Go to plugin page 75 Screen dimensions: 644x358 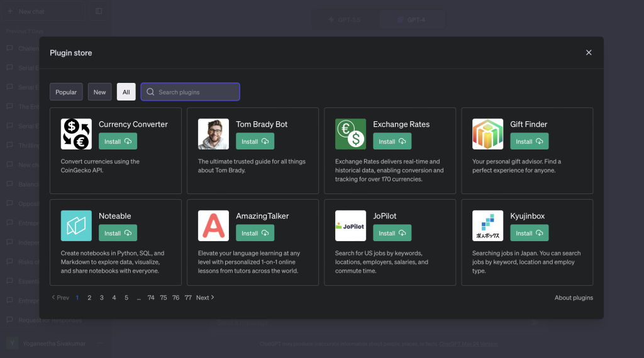pos(164,298)
